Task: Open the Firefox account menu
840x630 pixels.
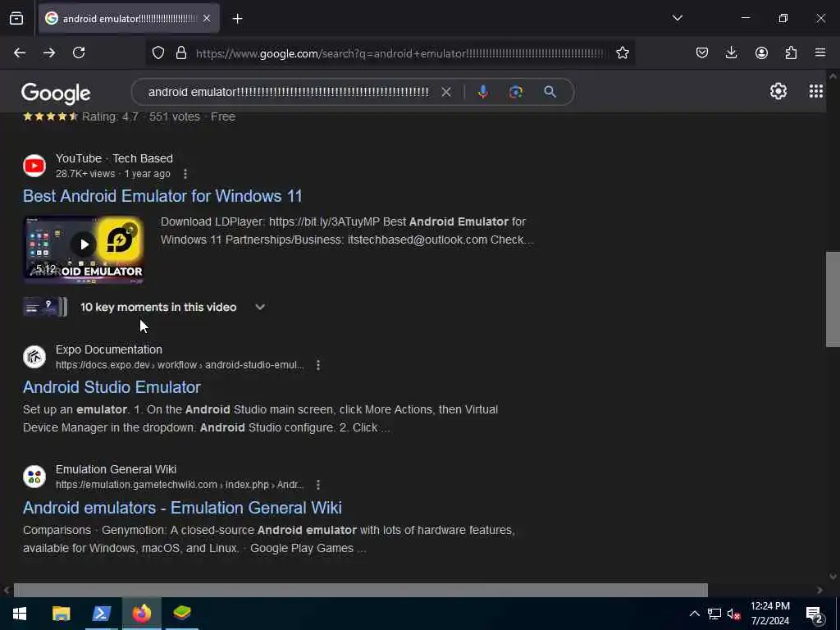Action: (x=761, y=52)
